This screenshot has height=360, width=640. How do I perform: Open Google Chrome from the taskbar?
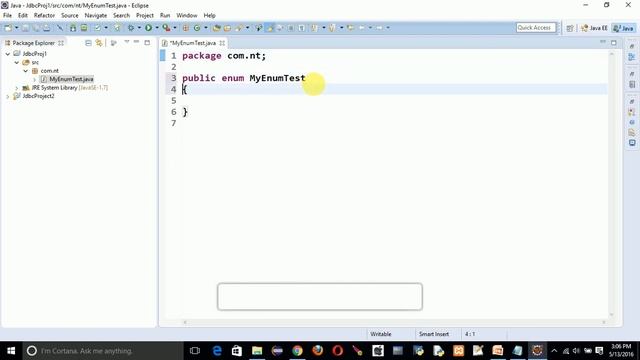(x=297, y=351)
